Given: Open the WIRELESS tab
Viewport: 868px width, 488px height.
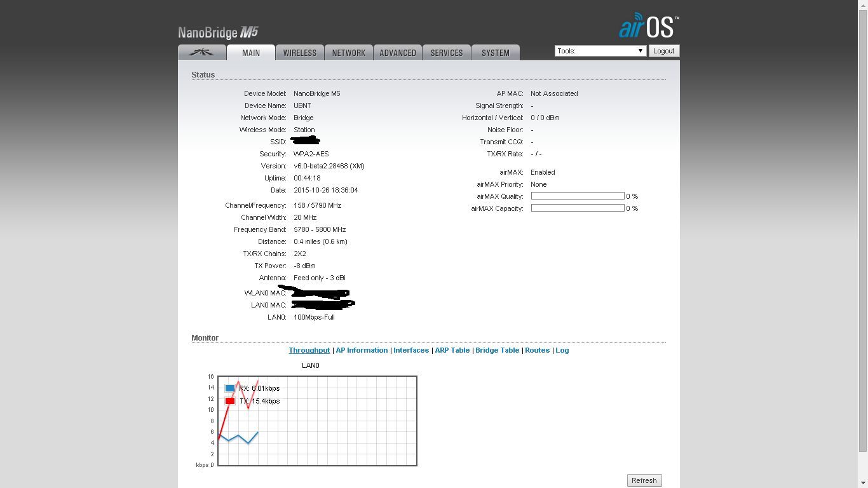Looking at the screenshot, I should (x=300, y=53).
